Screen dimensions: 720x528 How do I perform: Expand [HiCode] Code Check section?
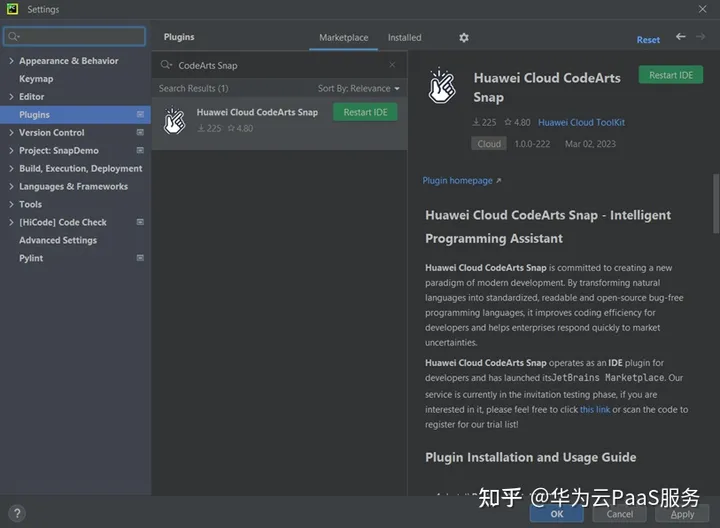[11, 222]
